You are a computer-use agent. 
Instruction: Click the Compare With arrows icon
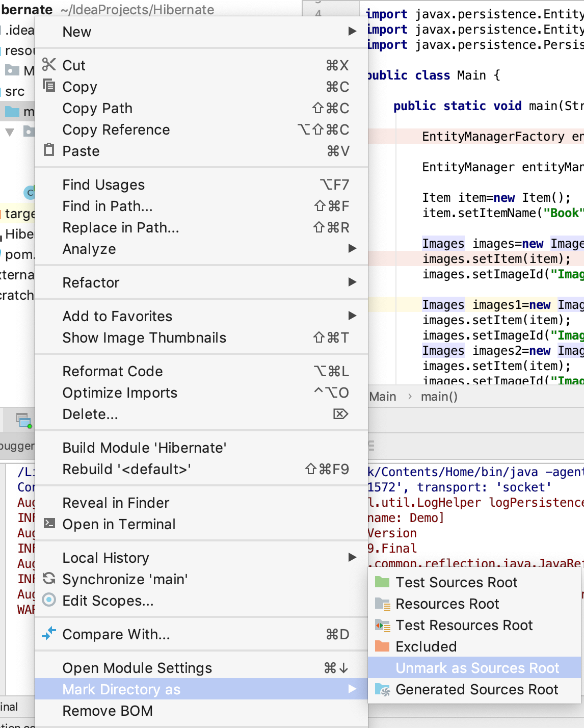point(49,633)
